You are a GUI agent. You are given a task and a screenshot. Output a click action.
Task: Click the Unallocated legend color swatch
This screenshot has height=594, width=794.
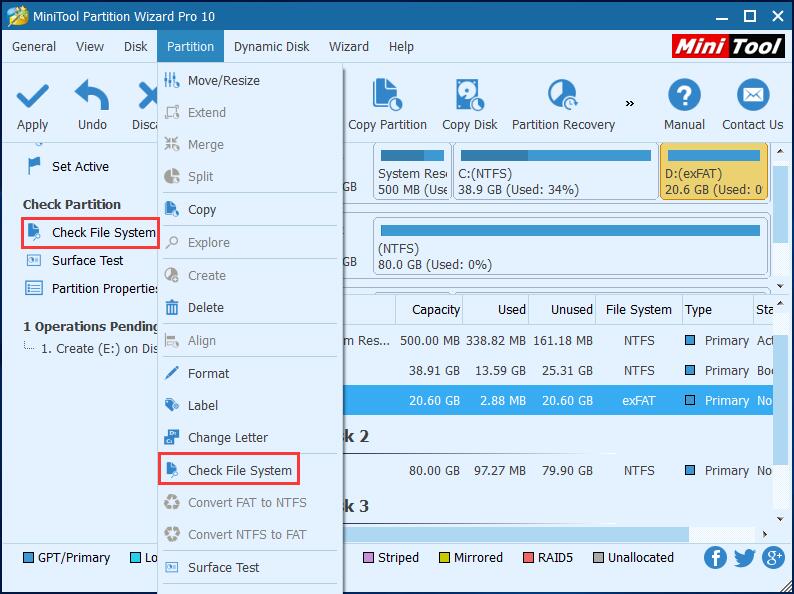599,558
